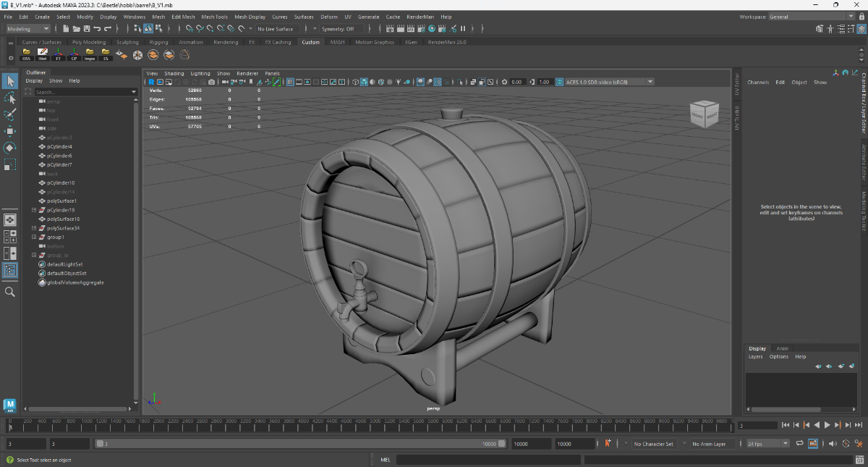The image size is (868, 467).
Task: Click the Open Scene folder icon
Action: (76, 29)
